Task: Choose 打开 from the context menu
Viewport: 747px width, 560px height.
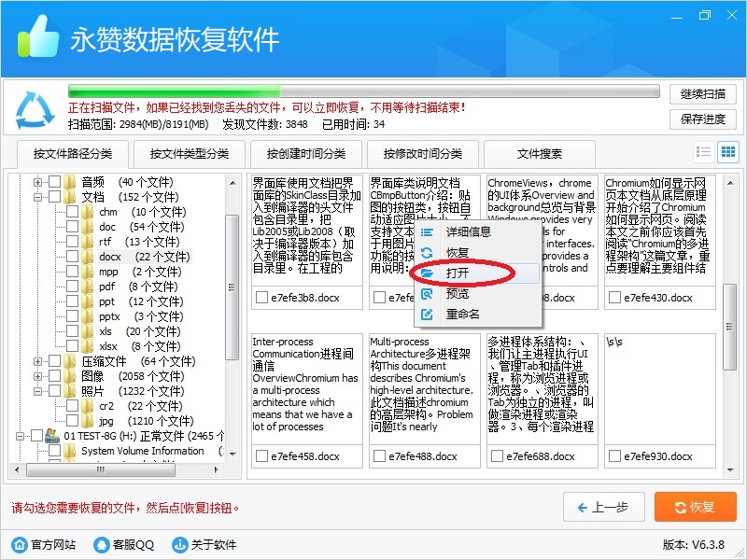Action: pos(458,273)
